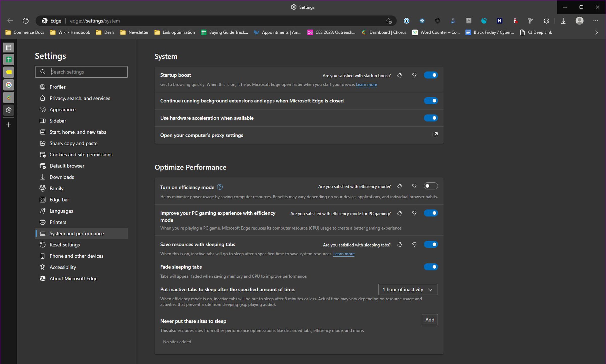Expand Put inactive tabs sleep dropdown
This screenshot has width=606, height=364.
coord(407,289)
